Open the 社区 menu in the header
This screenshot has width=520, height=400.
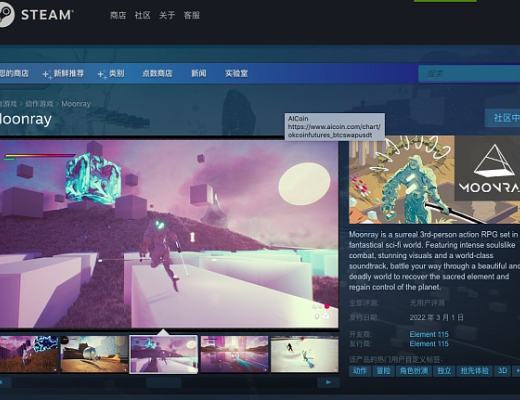coord(142,15)
